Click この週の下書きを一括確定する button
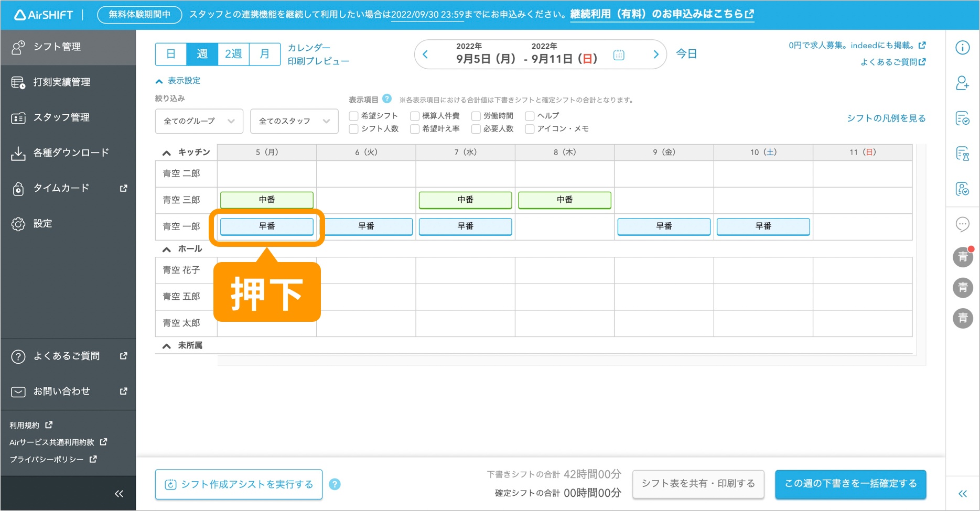Image resolution: width=980 pixels, height=511 pixels. 850,484
